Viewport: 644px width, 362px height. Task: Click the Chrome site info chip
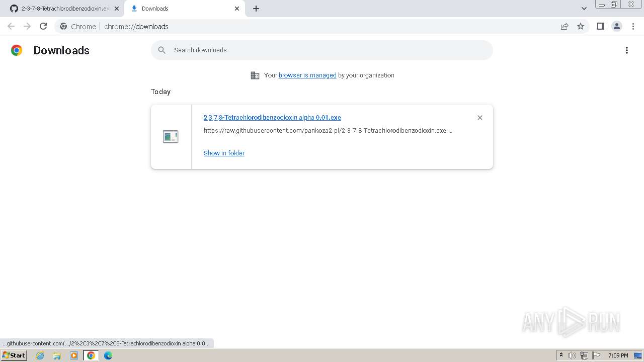point(78,27)
